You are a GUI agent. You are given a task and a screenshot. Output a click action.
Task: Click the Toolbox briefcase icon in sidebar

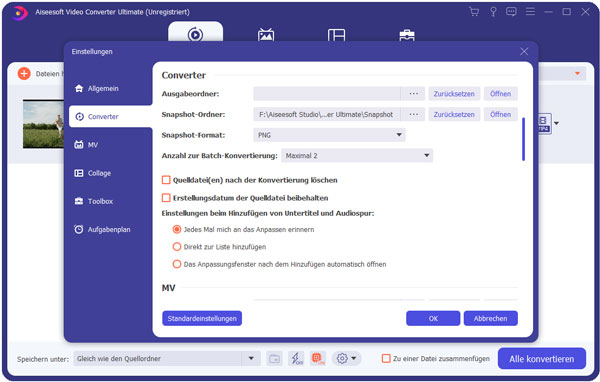pyautogui.click(x=78, y=201)
